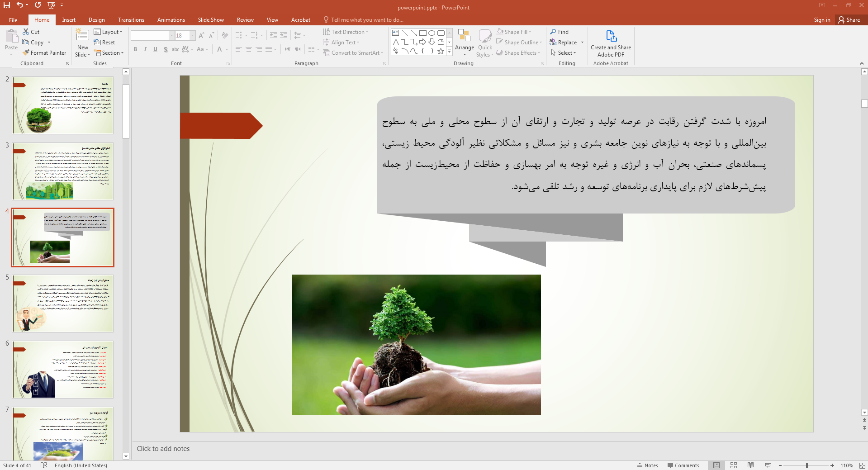Center align text
Screen dimensions: 868x470
[249, 49]
